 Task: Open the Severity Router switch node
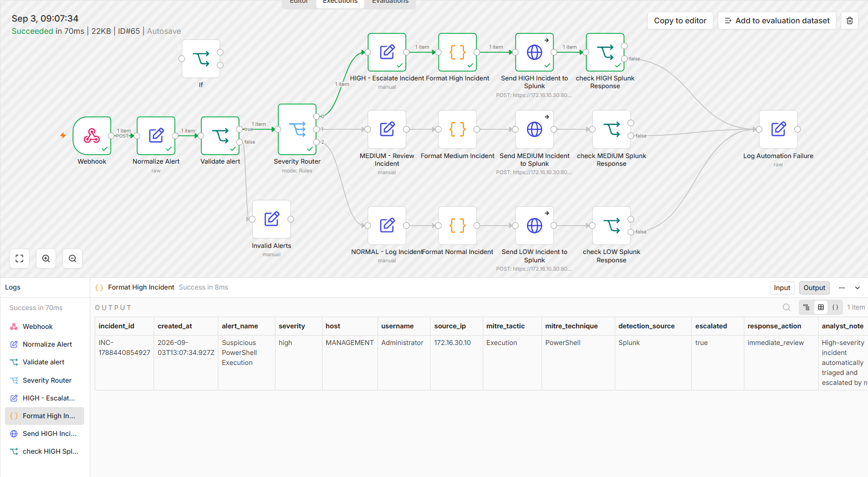pyautogui.click(x=297, y=129)
